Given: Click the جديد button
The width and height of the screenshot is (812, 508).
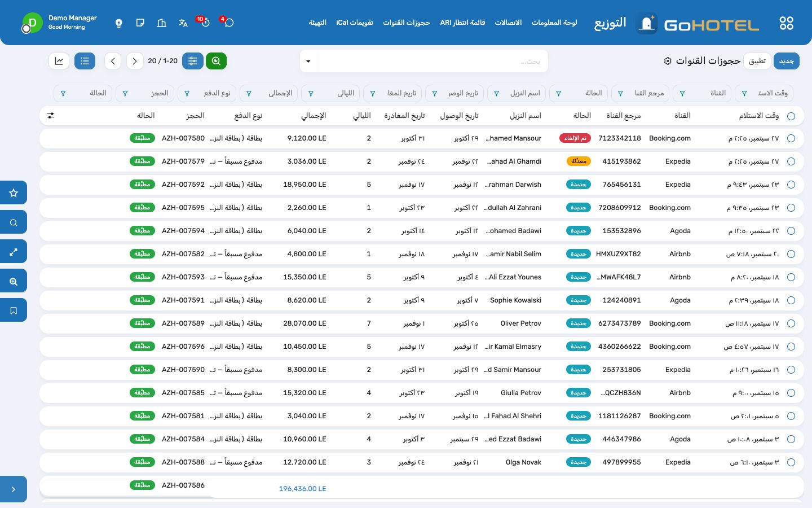Looking at the screenshot, I should tap(787, 61).
